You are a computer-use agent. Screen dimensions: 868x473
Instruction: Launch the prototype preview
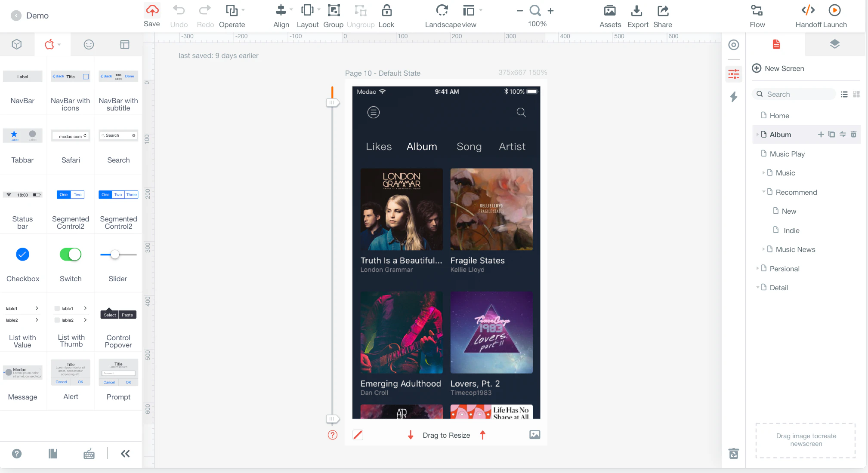tap(834, 10)
